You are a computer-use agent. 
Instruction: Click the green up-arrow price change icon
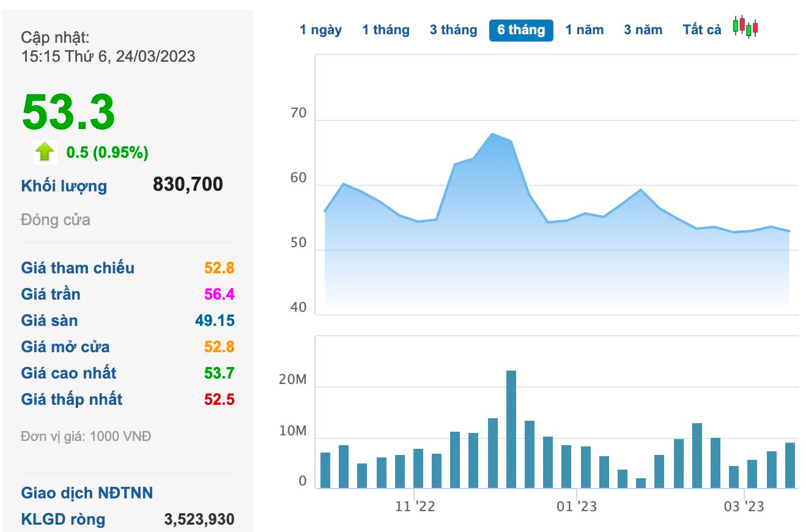[x=45, y=152]
